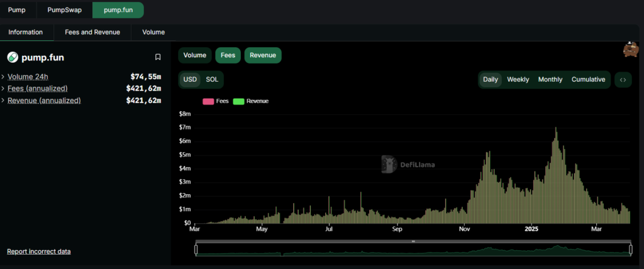Toggle the Volume chart series button

point(195,55)
